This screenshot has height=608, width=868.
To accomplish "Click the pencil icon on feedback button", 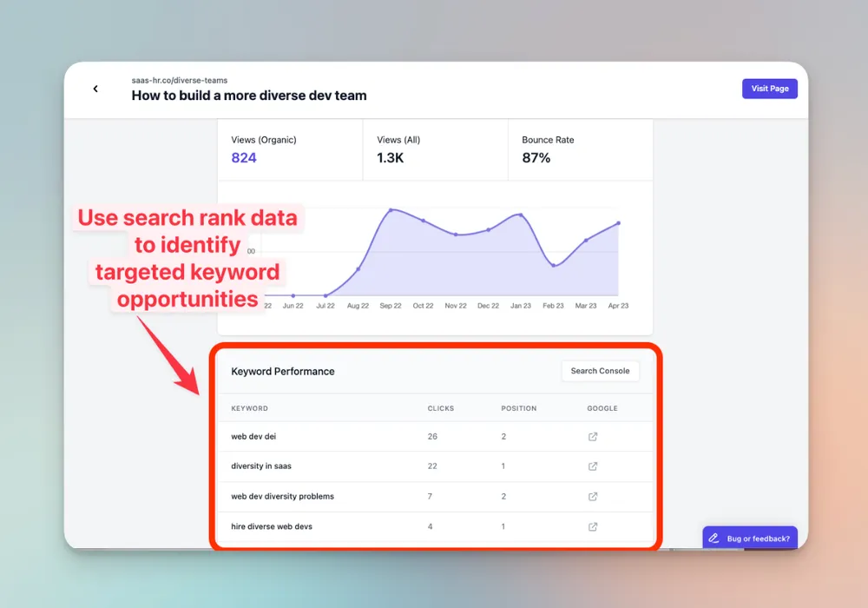I will 714,539.
